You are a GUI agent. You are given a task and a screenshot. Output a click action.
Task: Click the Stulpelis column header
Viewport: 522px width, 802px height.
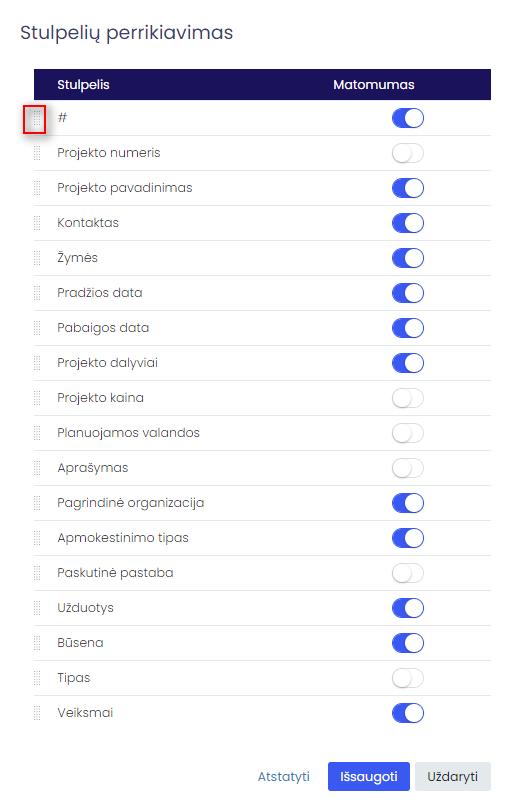(83, 84)
